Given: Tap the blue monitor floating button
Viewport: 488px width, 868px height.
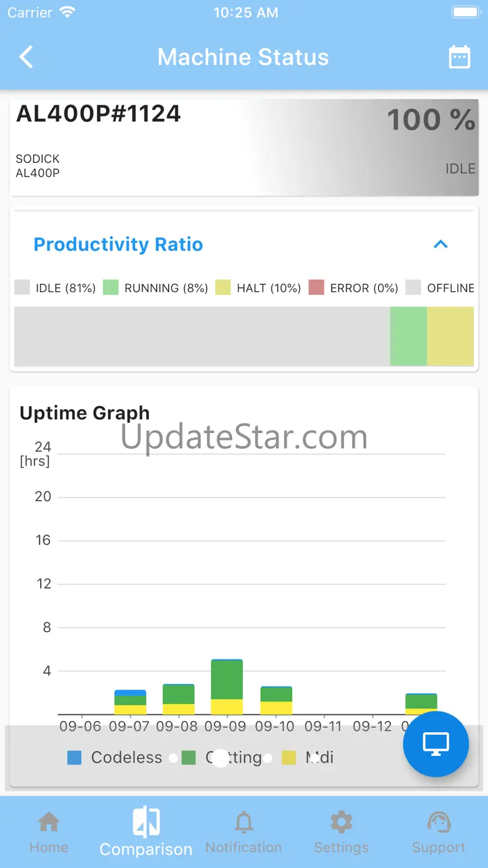Looking at the screenshot, I should tap(436, 744).
